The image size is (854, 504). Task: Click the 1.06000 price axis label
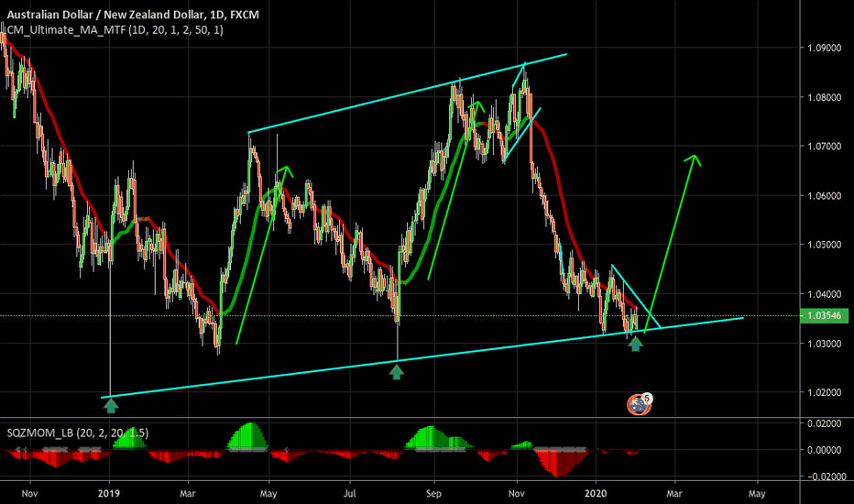point(824,195)
